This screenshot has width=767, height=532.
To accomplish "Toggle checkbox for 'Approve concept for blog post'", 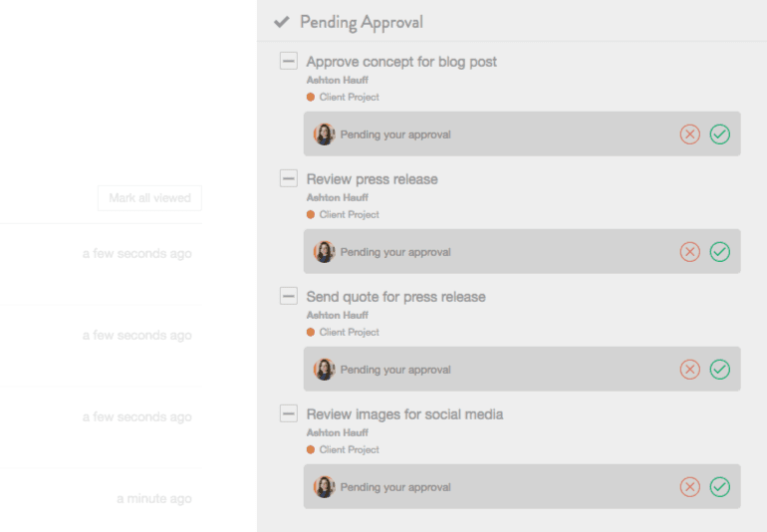I will pos(289,61).
